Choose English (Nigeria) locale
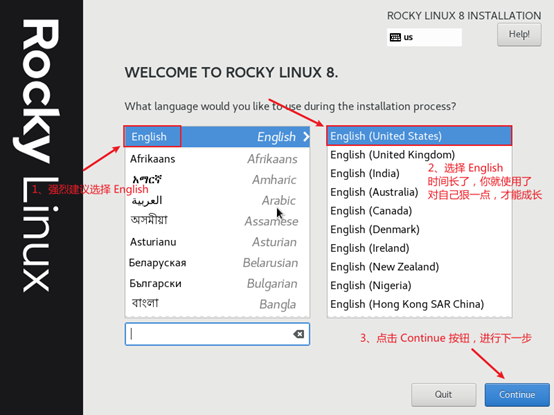The height and width of the screenshot is (415, 554). pos(419,285)
